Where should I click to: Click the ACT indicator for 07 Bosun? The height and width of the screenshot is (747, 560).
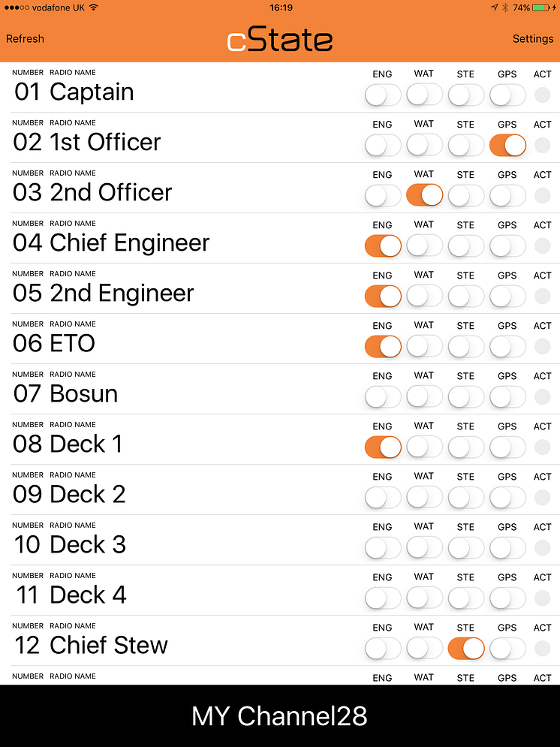[542, 396]
